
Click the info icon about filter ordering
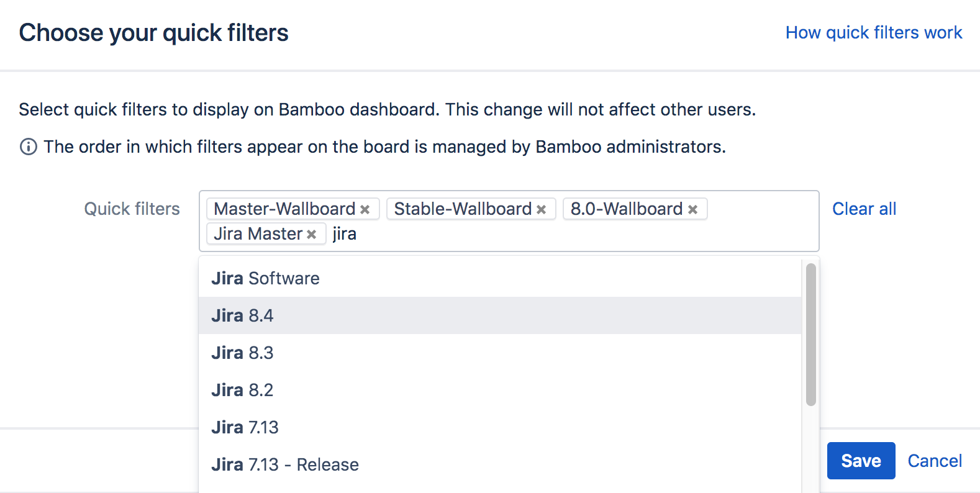[x=27, y=147]
